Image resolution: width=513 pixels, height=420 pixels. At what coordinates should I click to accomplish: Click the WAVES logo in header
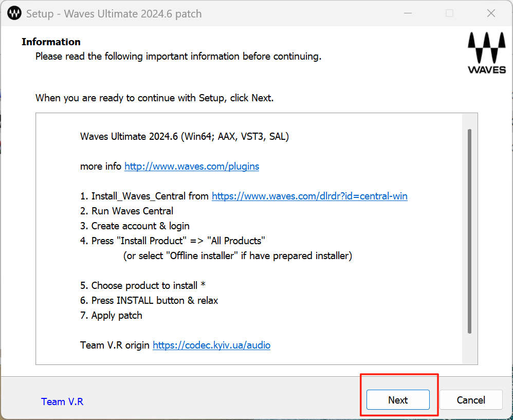click(x=486, y=52)
